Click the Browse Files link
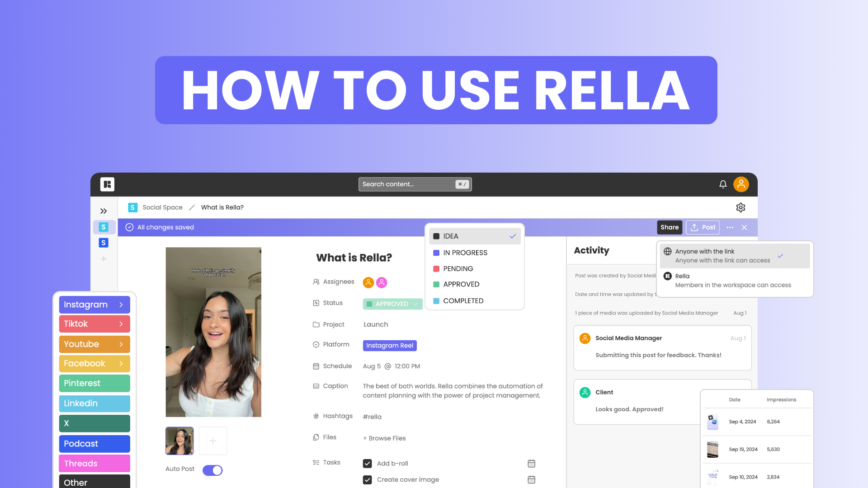This screenshot has width=868, height=488. pos(384,438)
